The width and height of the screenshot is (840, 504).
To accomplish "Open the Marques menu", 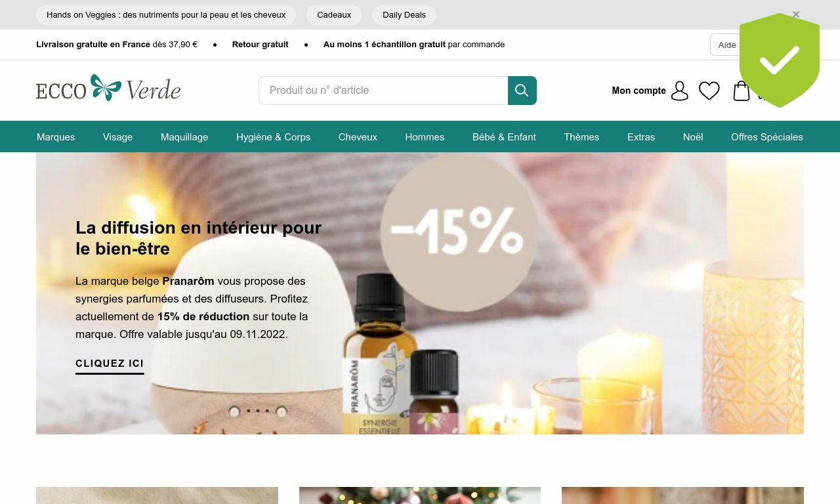I will (56, 137).
